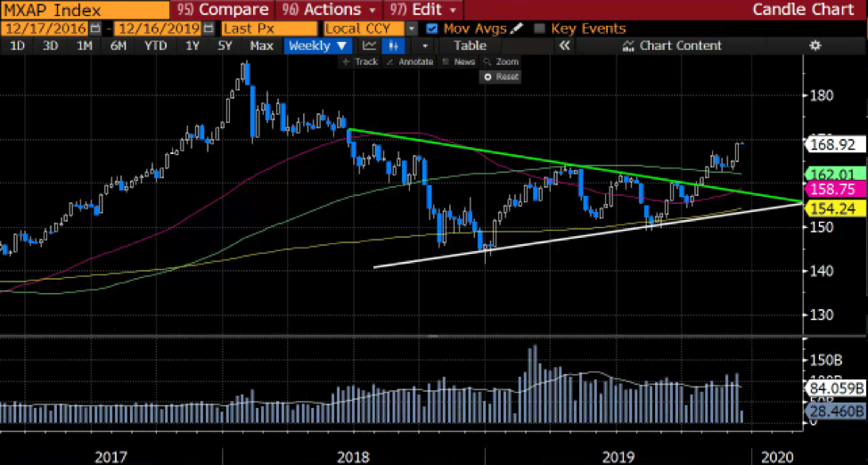Viewport: 868px width, 465px height.
Task: Enable the Track crosshair tool
Action: (361, 61)
